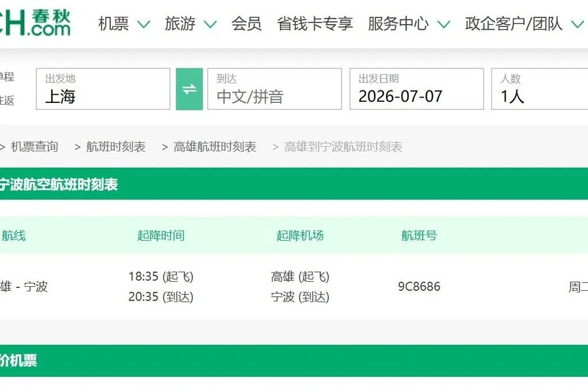Click the 宁波航空航班时刻表 section heading
Image resolution: width=588 pixels, height=392 pixels.
[x=59, y=185]
